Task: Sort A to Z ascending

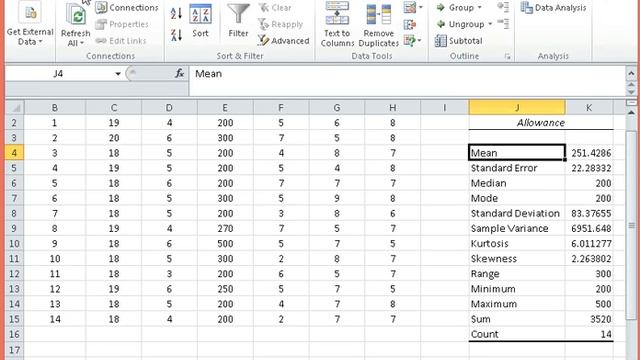Action: [176, 13]
